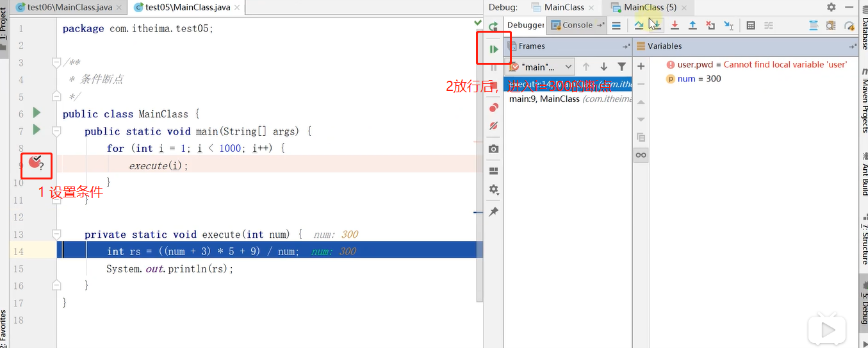The image size is (868, 348).
Task: Run main method from line 7 gutter arrow
Action: 37,130
